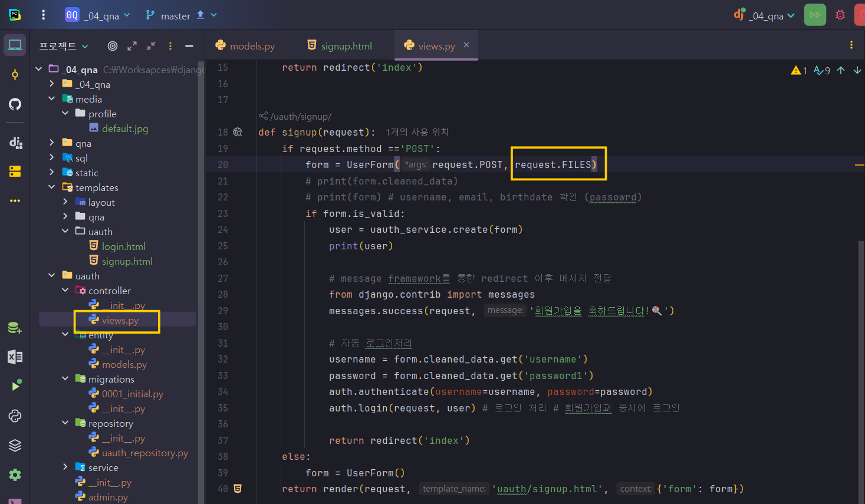Collapse the controller folder
The height and width of the screenshot is (504, 865).
[x=65, y=290]
